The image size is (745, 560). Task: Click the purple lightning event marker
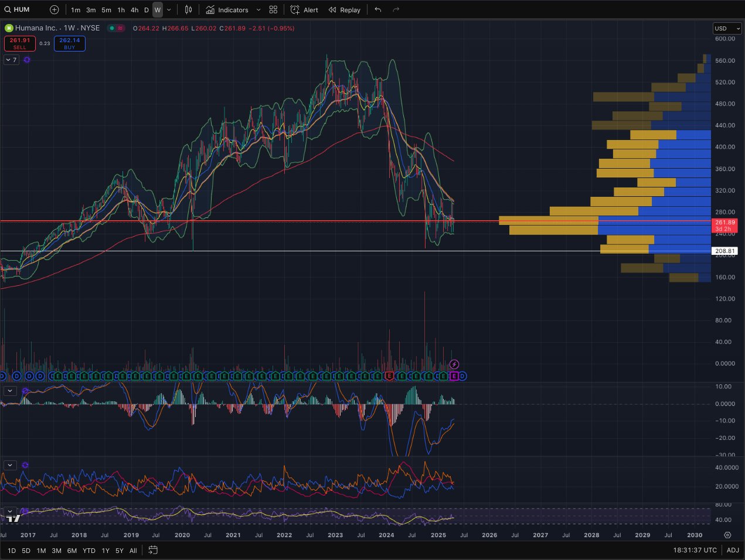pyautogui.click(x=454, y=364)
